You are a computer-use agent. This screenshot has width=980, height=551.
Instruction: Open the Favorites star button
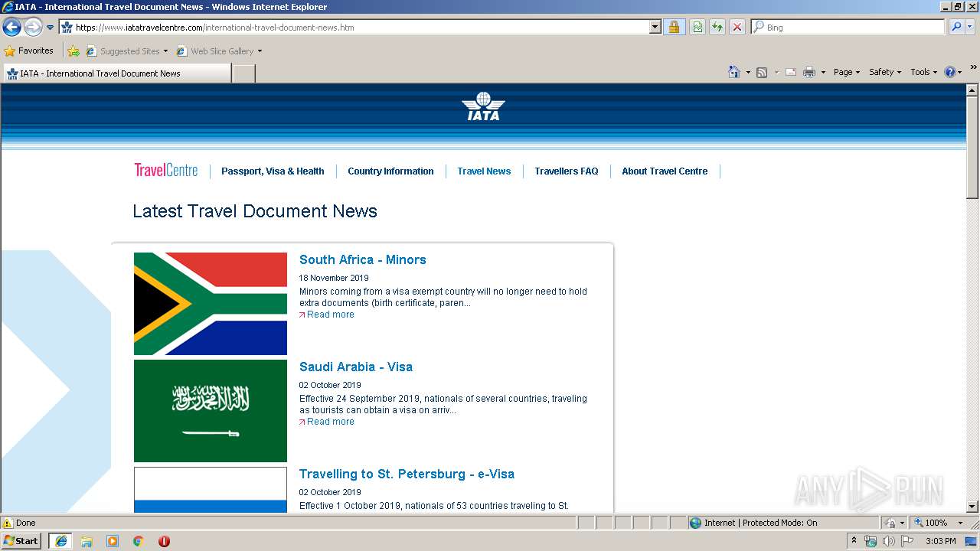(x=28, y=51)
